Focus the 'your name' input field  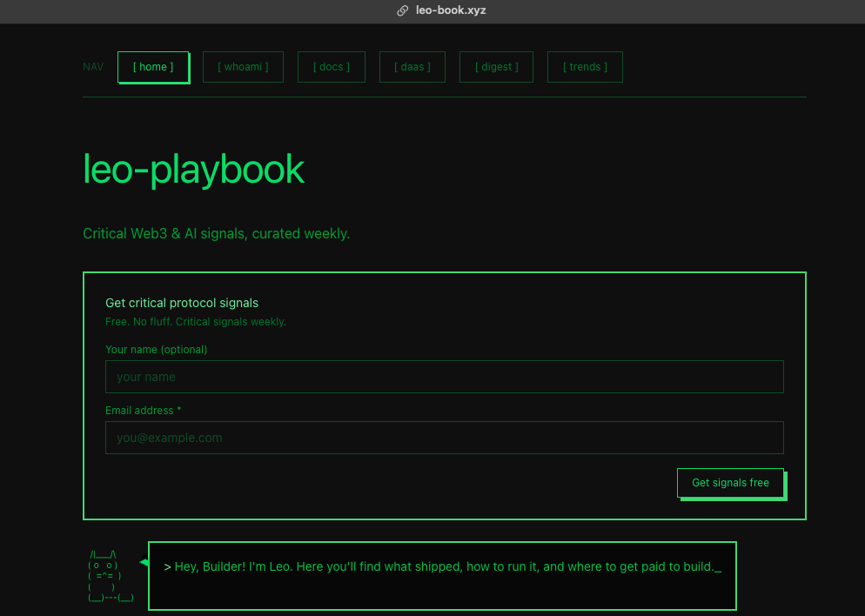444,377
